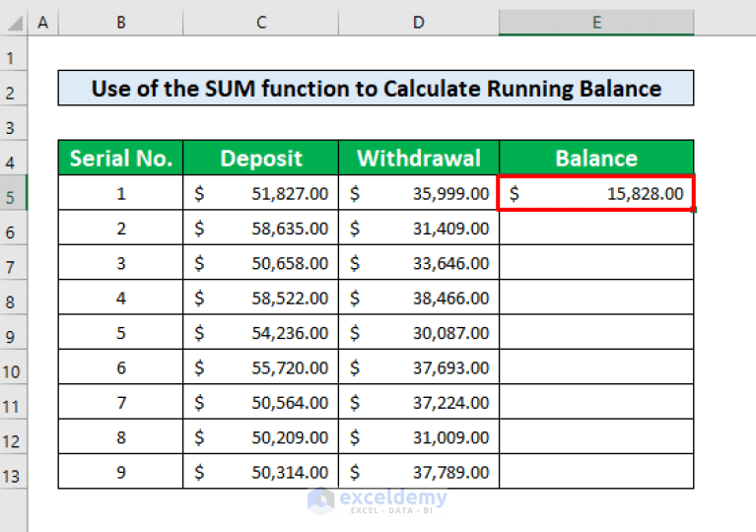Select balance cell showing 15,828.00

point(596,193)
